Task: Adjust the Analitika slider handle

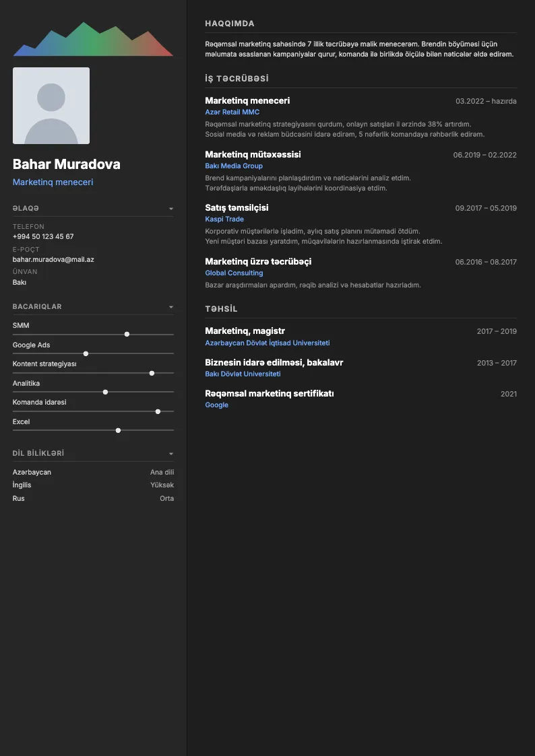Action: [106, 392]
